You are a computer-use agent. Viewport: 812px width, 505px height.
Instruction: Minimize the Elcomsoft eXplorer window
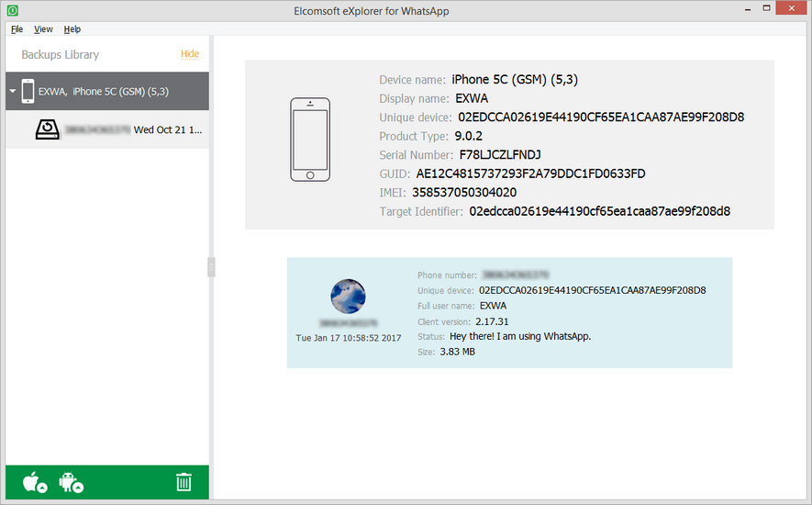(748, 9)
